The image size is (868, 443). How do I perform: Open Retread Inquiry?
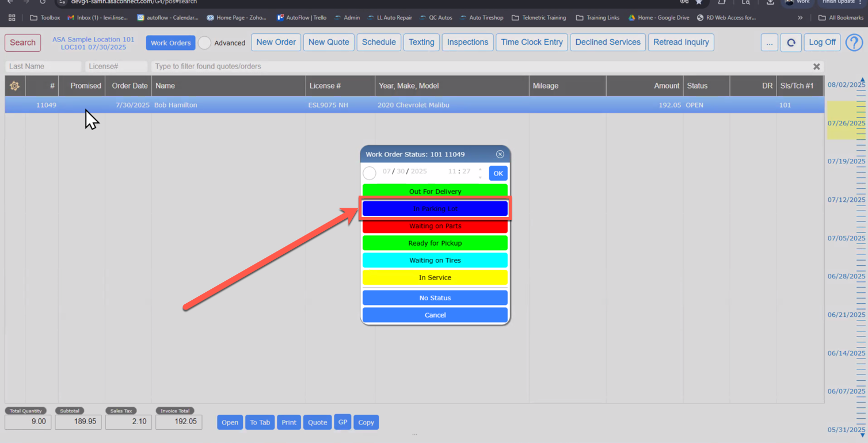(681, 43)
